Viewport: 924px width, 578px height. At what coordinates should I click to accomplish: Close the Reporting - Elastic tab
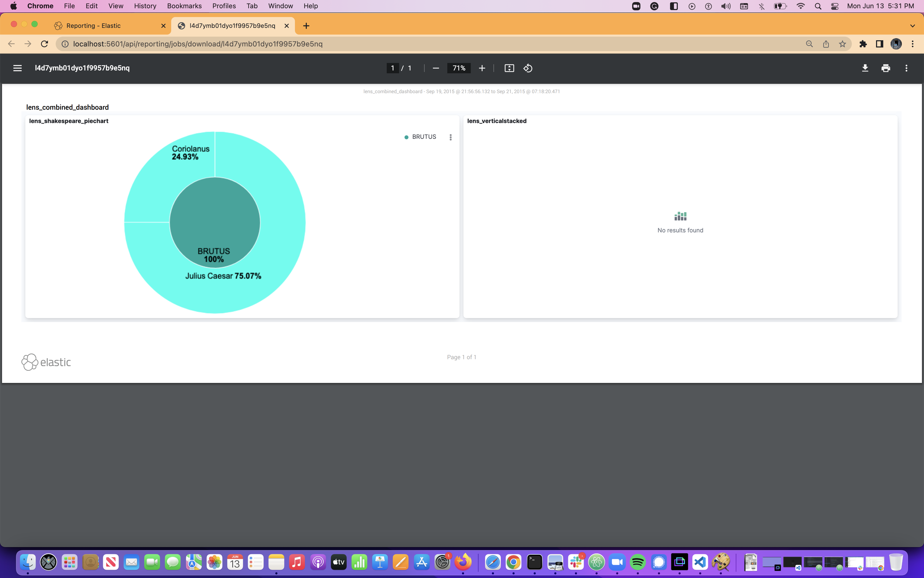163,26
